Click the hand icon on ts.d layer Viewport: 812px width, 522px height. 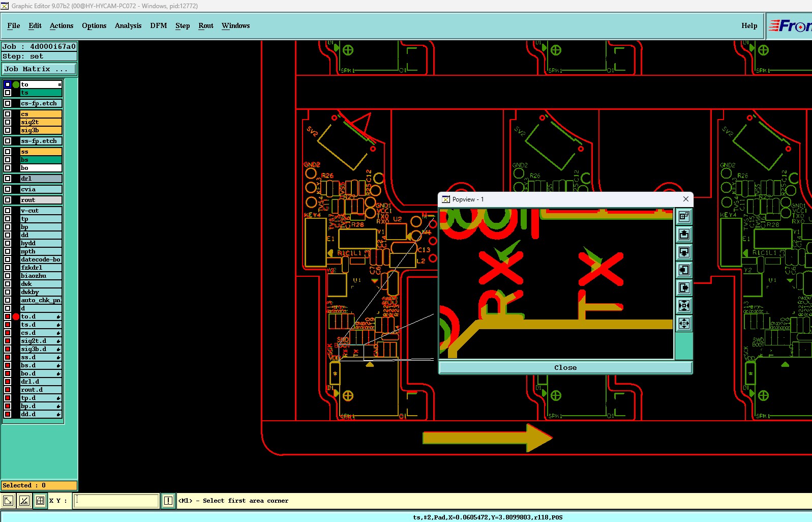point(58,325)
